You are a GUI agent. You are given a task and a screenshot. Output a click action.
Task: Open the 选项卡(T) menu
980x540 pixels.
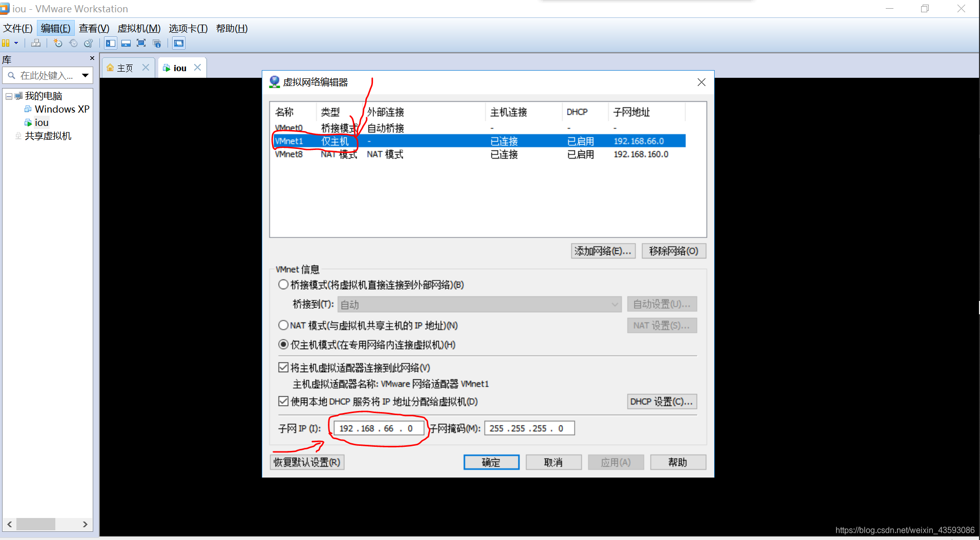(x=189, y=29)
